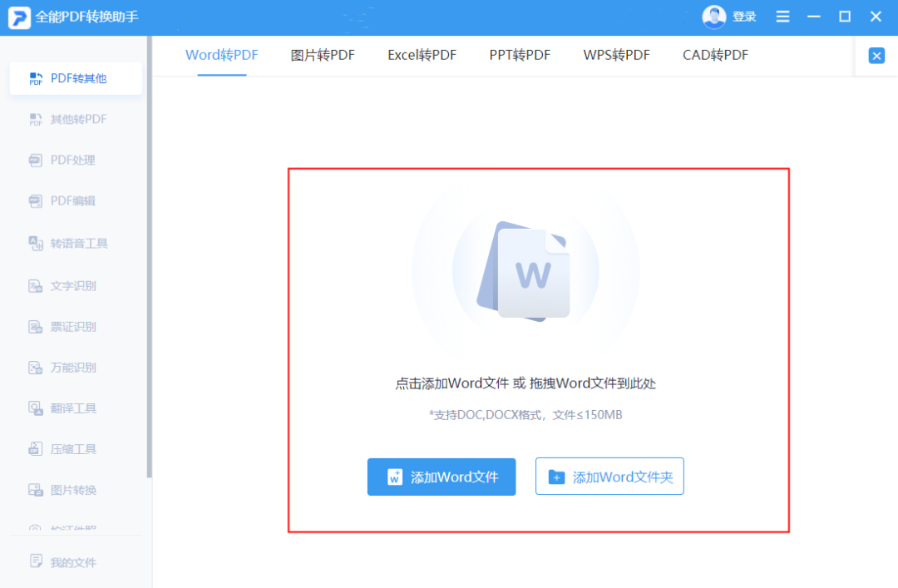Switch to the WPS转PDF tab
Image resolution: width=898 pixels, height=588 pixels.
click(x=616, y=55)
